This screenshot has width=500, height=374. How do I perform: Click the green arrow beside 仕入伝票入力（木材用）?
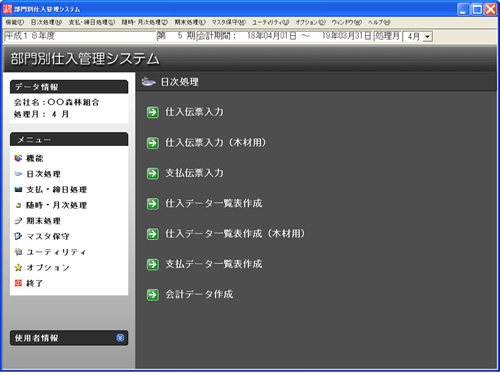(153, 143)
